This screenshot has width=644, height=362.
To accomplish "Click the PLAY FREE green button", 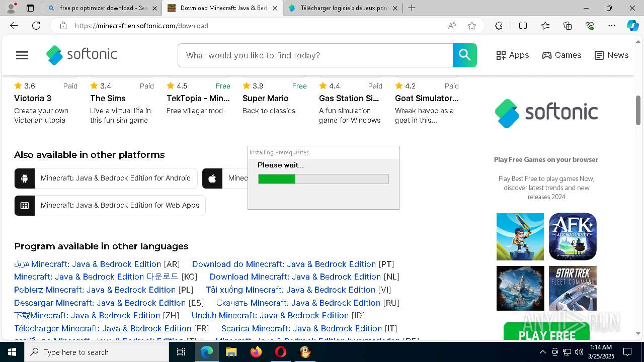I will click(x=546, y=332).
